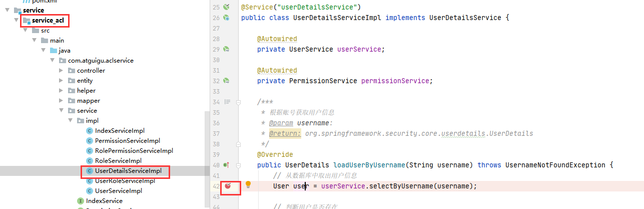The image size is (644, 209).
Task: Click the gutter icon on line 26
Action: [x=226, y=18]
